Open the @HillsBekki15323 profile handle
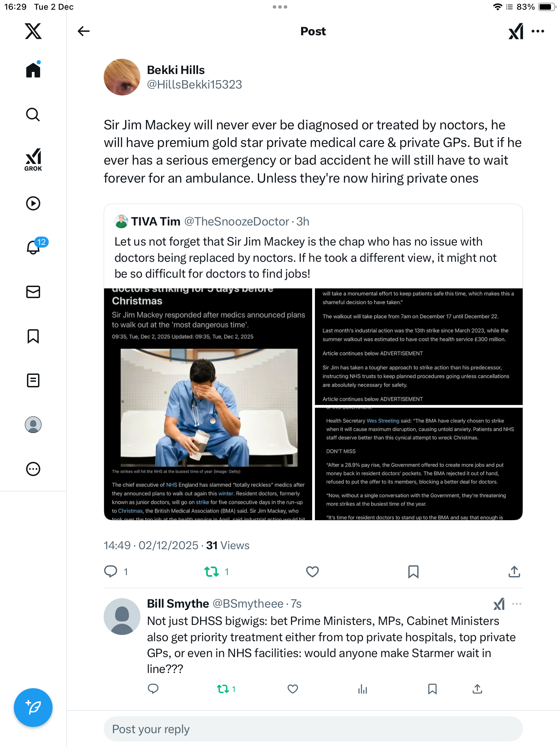The image size is (560, 747). (194, 85)
